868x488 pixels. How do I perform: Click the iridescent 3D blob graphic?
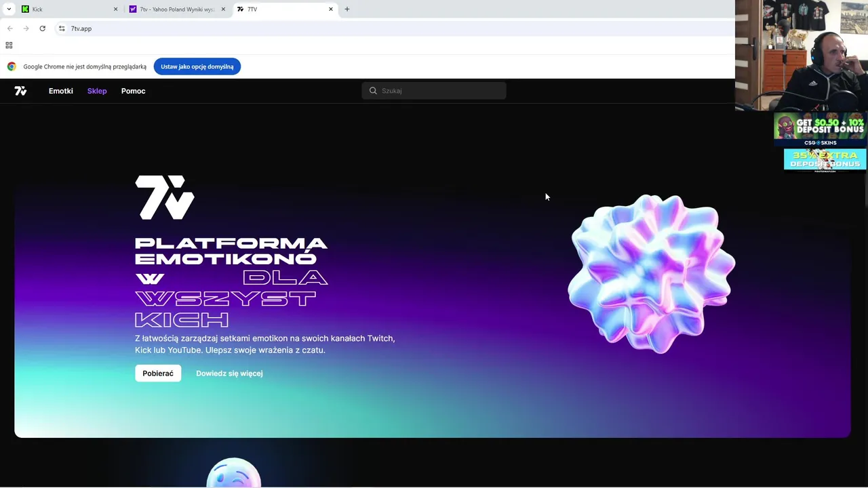tap(651, 273)
